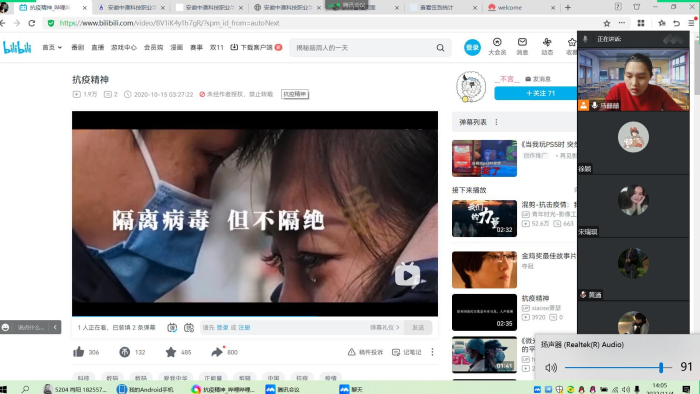Click the browser forward arrow
The height and width of the screenshot is (394, 700).
[x=17, y=23]
